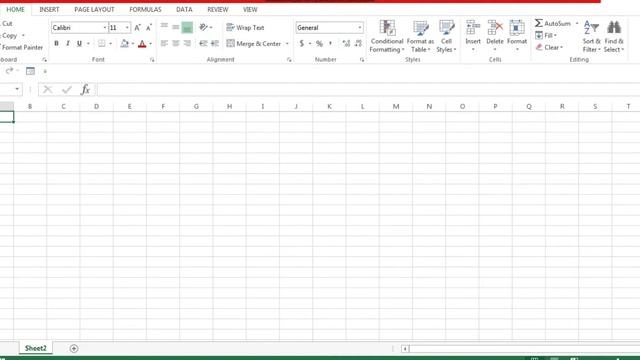The height and width of the screenshot is (360, 640).
Task: Expand font color palette arrow
Action: (x=151, y=43)
